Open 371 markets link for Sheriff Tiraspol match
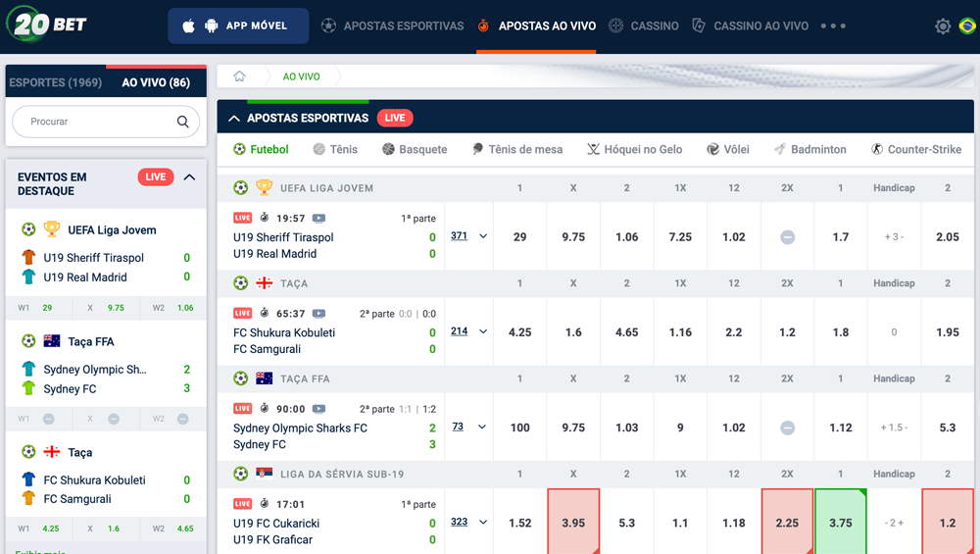 pyautogui.click(x=460, y=235)
